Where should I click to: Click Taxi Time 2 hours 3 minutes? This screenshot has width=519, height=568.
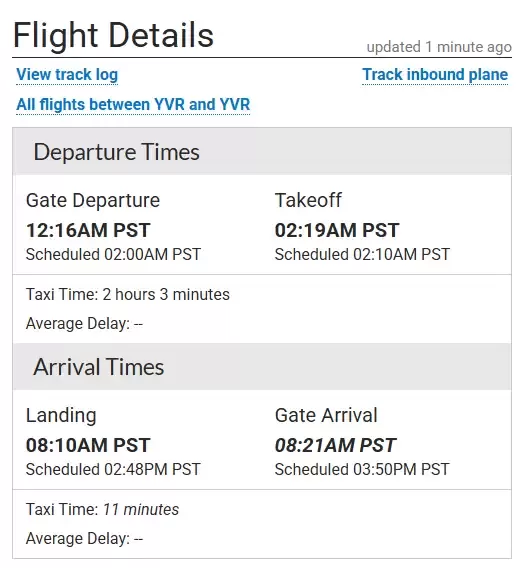[x=127, y=294]
